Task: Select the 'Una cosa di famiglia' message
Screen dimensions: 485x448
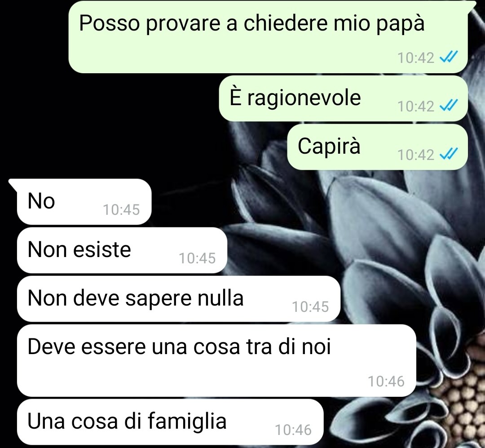Action: coord(170,422)
